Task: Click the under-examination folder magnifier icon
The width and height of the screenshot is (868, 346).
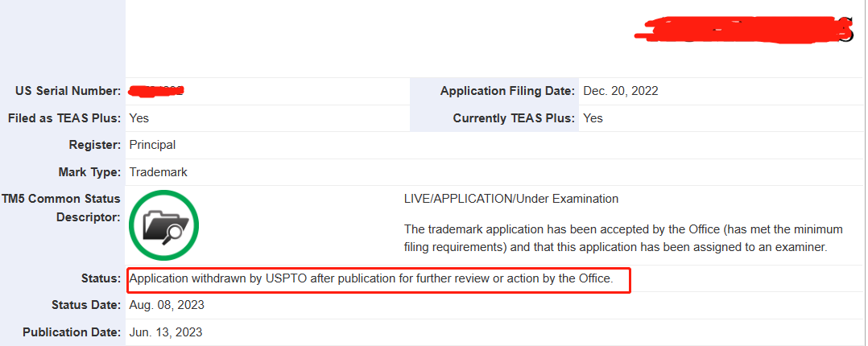Action: click(x=164, y=225)
